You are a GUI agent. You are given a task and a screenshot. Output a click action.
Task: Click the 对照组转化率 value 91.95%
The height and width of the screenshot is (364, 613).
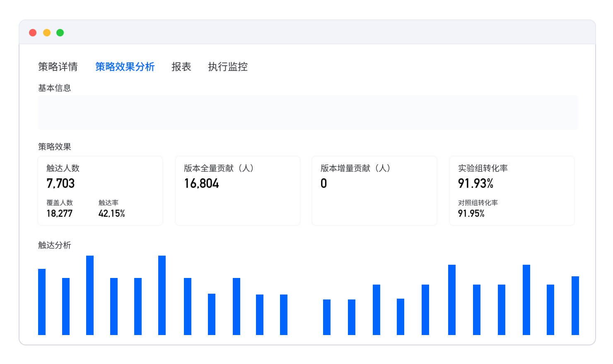tap(471, 213)
